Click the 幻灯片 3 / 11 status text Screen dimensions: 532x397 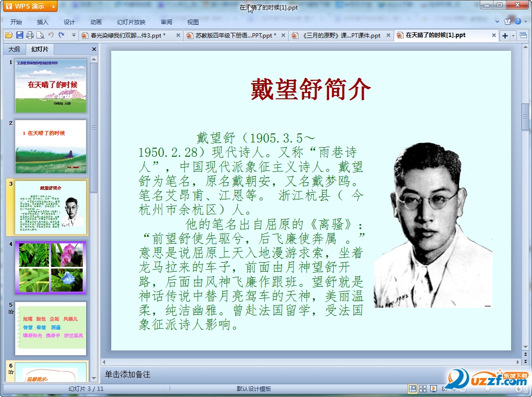pyautogui.click(x=86, y=388)
